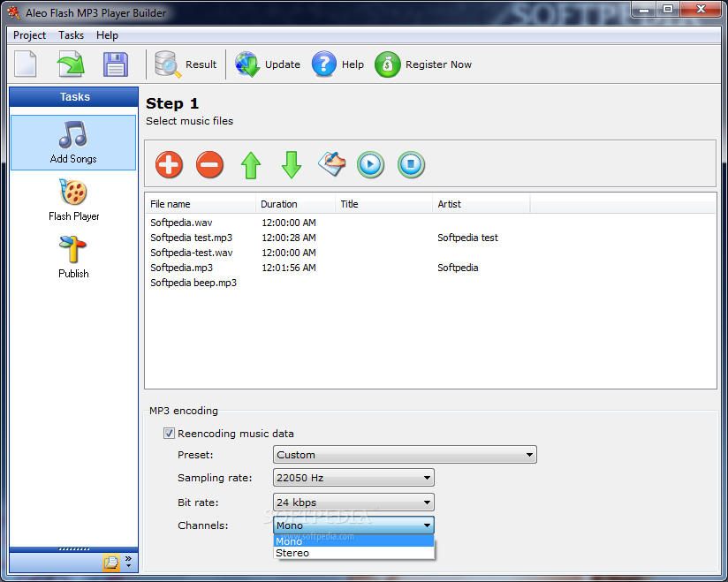Click duration 12:01:56 AM cell
The height and width of the screenshot is (582, 728).
coord(289,268)
